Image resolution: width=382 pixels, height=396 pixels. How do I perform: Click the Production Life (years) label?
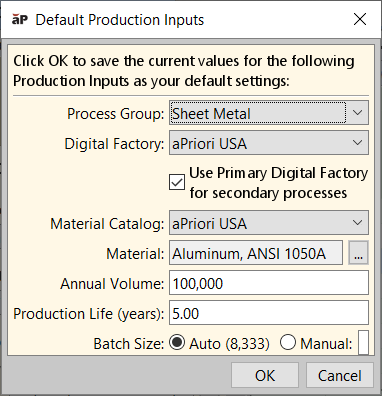[89, 313]
